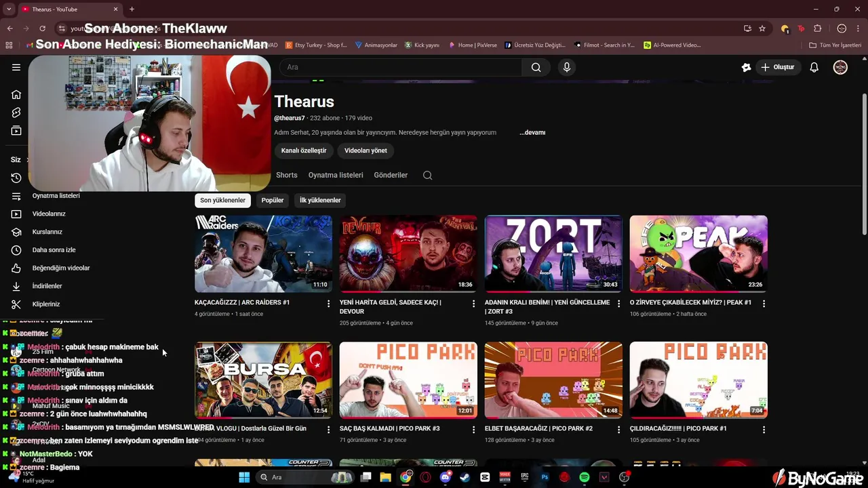Open Subscriptions icon in left sidebar

(x=16, y=131)
